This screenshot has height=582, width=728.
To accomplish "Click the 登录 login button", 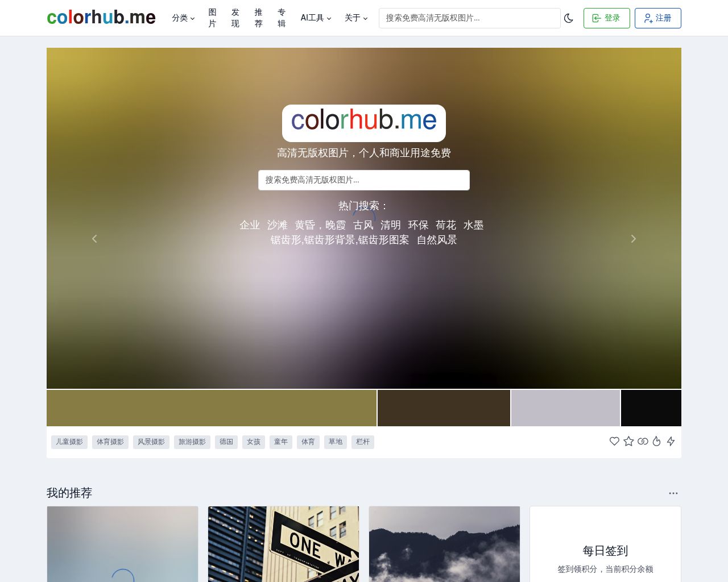I will 606,18.
